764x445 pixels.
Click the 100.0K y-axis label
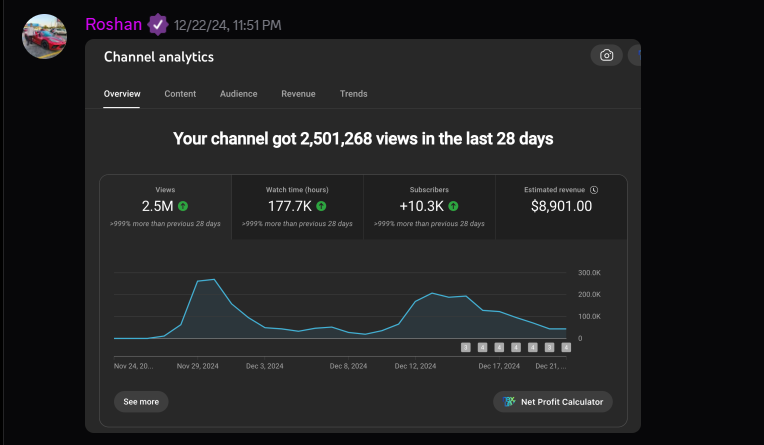tap(589, 316)
